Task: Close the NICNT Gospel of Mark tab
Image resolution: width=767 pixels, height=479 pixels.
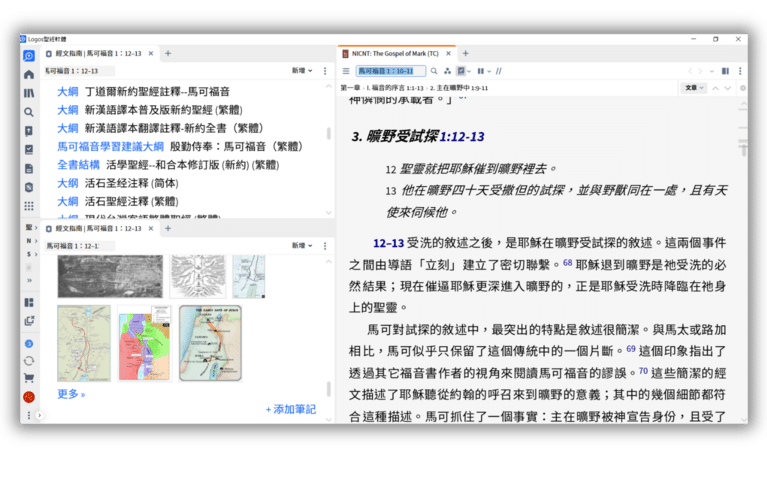Action: [448, 54]
